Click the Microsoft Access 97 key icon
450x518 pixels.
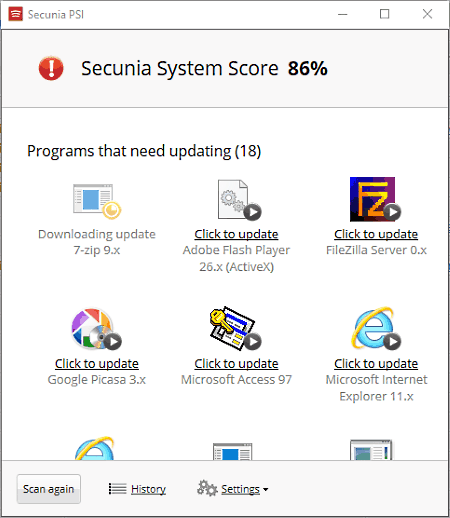[x=236, y=328]
